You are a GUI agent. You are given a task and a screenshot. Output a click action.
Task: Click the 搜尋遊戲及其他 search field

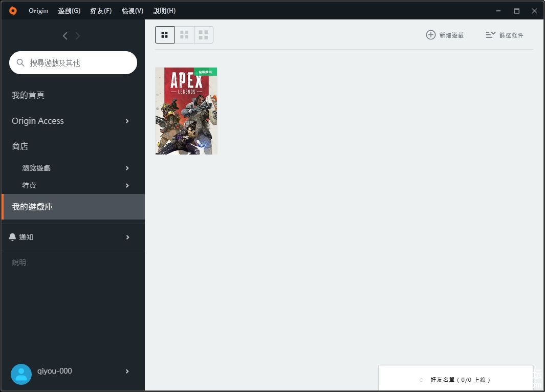[x=73, y=62]
